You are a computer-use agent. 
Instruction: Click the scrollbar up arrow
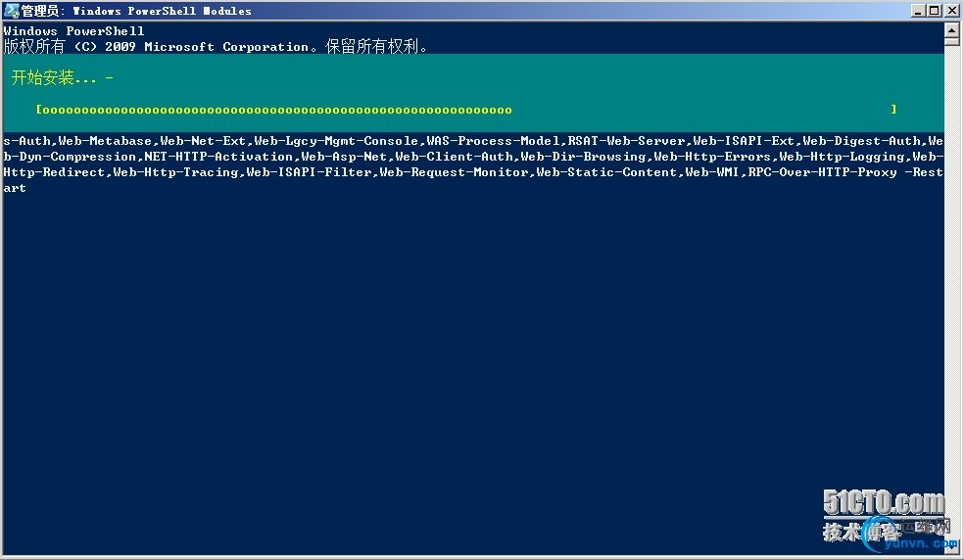coord(951,31)
